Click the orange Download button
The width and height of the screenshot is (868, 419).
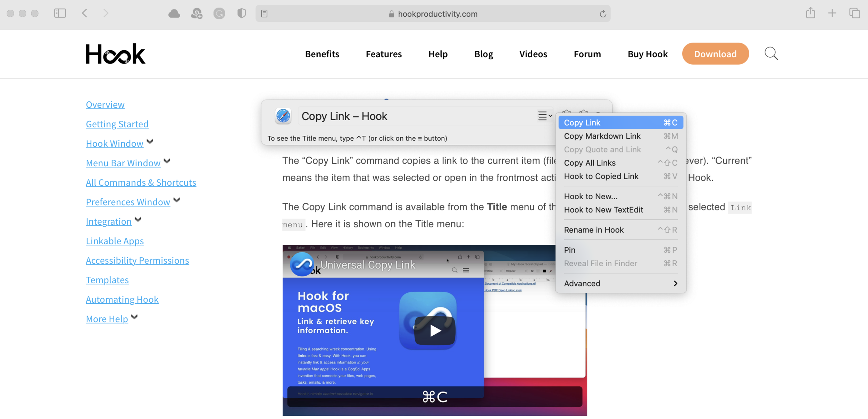pos(715,54)
